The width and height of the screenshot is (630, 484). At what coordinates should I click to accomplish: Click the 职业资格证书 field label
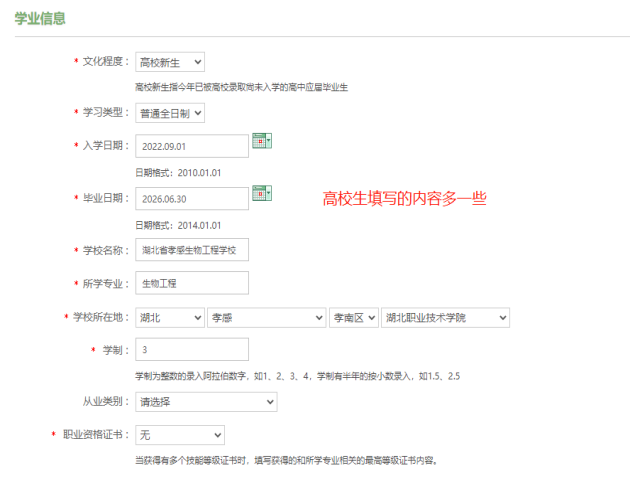(95, 435)
